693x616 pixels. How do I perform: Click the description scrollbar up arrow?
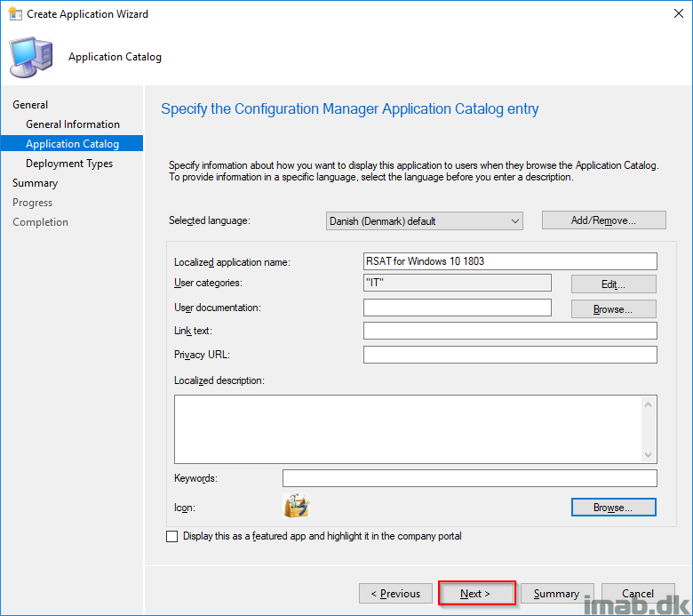click(x=648, y=404)
